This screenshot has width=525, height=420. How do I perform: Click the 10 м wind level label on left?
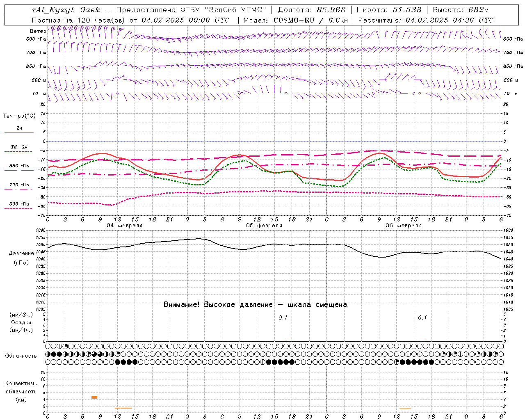coord(39,94)
